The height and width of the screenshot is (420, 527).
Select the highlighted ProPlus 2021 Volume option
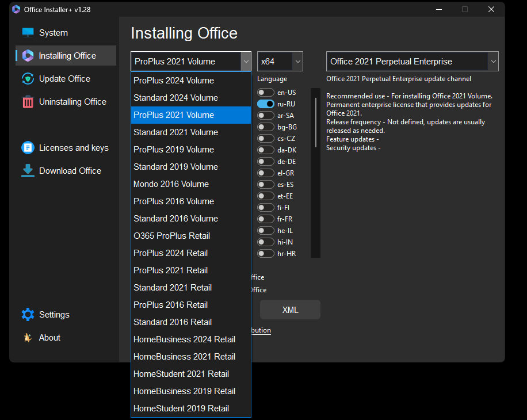coord(191,115)
